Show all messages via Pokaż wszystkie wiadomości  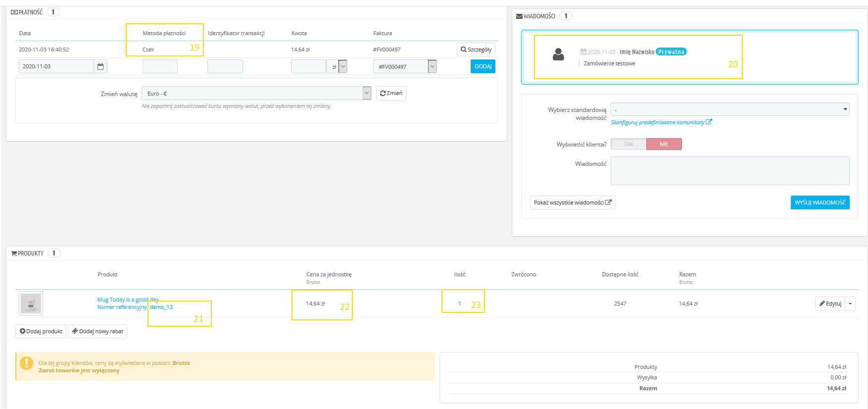pos(572,203)
